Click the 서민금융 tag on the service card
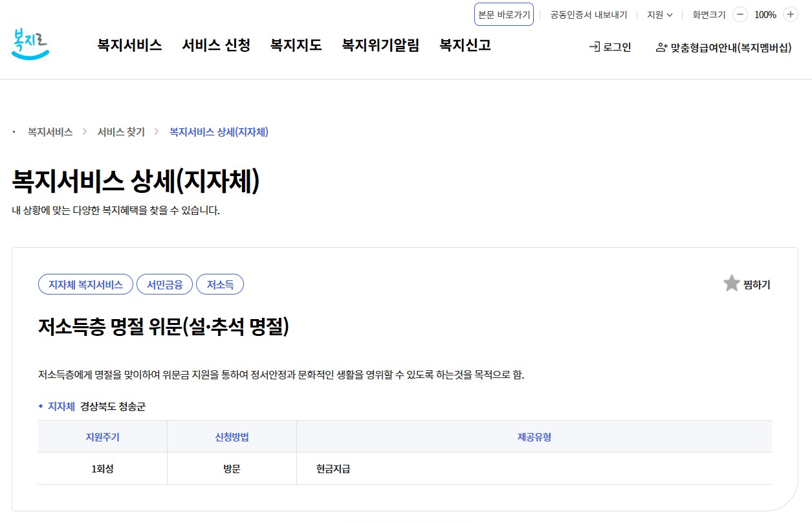The height and width of the screenshot is (523, 812). 164,284
